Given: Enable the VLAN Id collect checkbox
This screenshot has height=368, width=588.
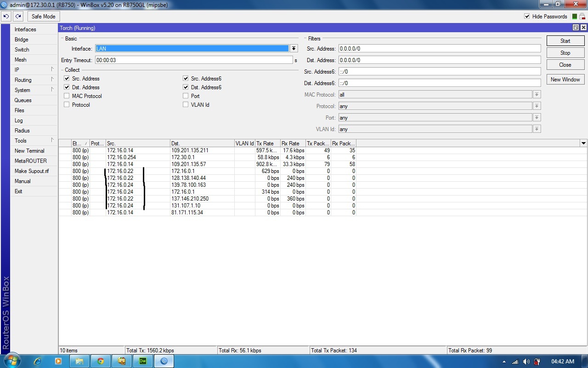Looking at the screenshot, I should (x=186, y=105).
